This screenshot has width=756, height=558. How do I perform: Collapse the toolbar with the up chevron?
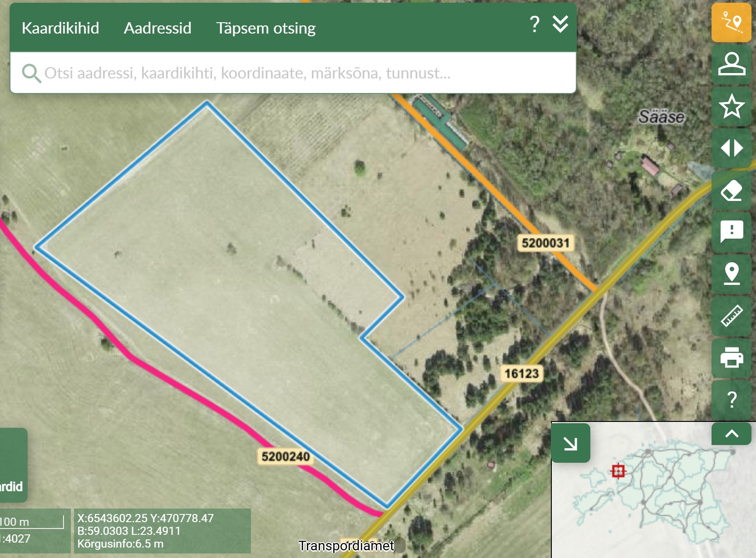coord(731,434)
